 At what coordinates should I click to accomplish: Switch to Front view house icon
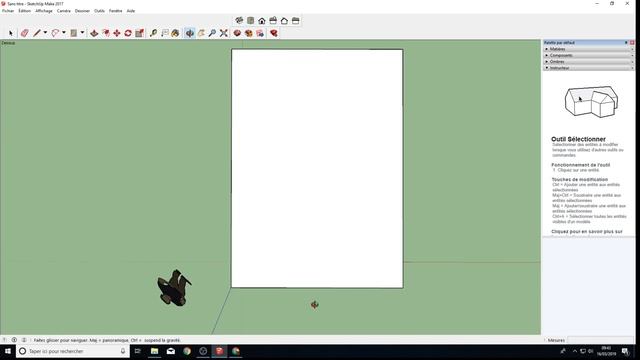pos(262,20)
